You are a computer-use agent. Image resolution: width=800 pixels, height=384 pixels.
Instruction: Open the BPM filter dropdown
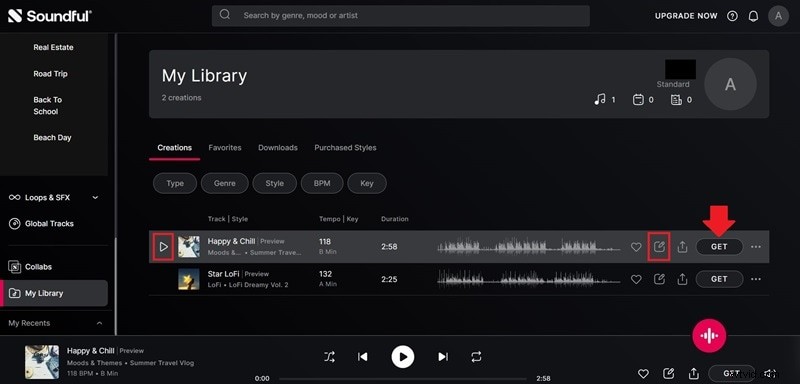tap(322, 184)
